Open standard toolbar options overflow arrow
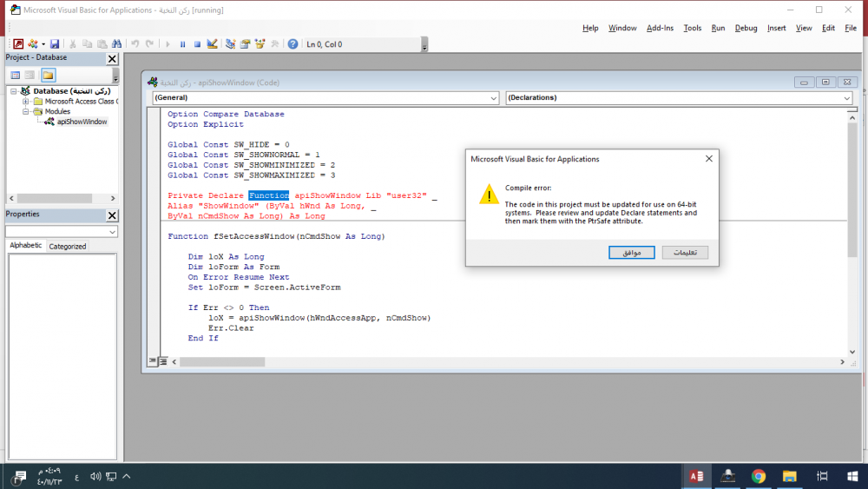This screenshot has width=868, height=489. point(424,44)
